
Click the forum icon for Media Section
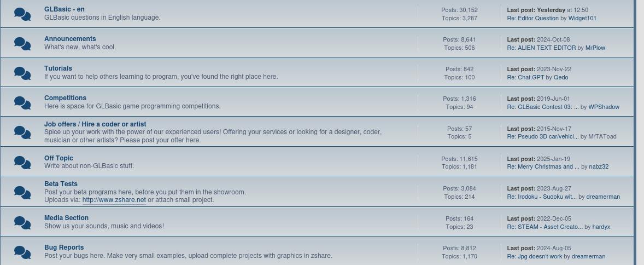[x=22, y=222]
